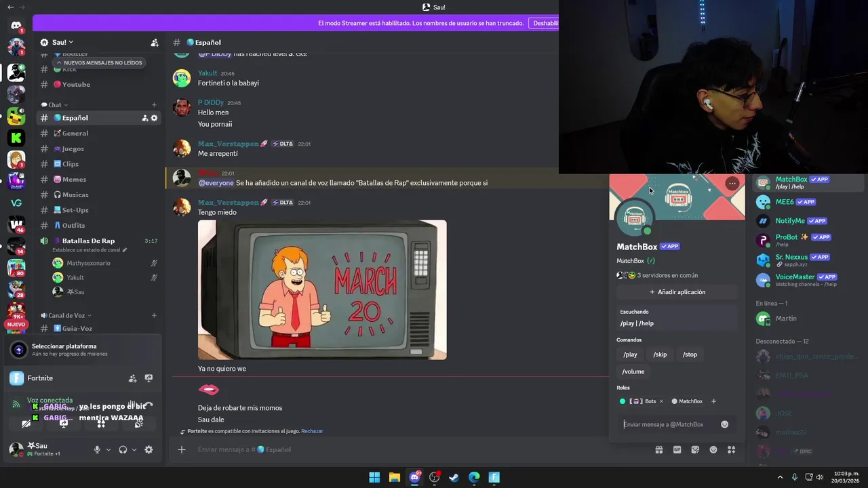Screen dimensions: 868x488
Task: Show hidden icons in system tray
Action: pos(780,477)
